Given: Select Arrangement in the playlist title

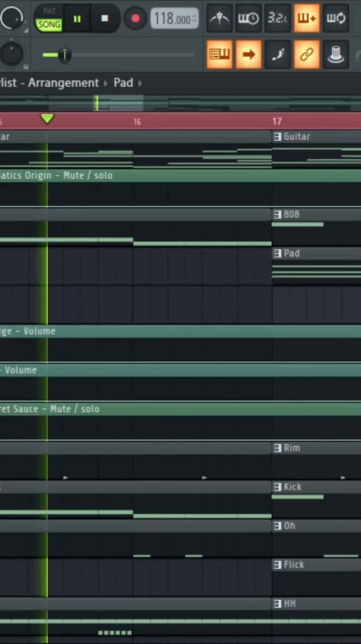Looking at the screenshot, I should [63, 82].
